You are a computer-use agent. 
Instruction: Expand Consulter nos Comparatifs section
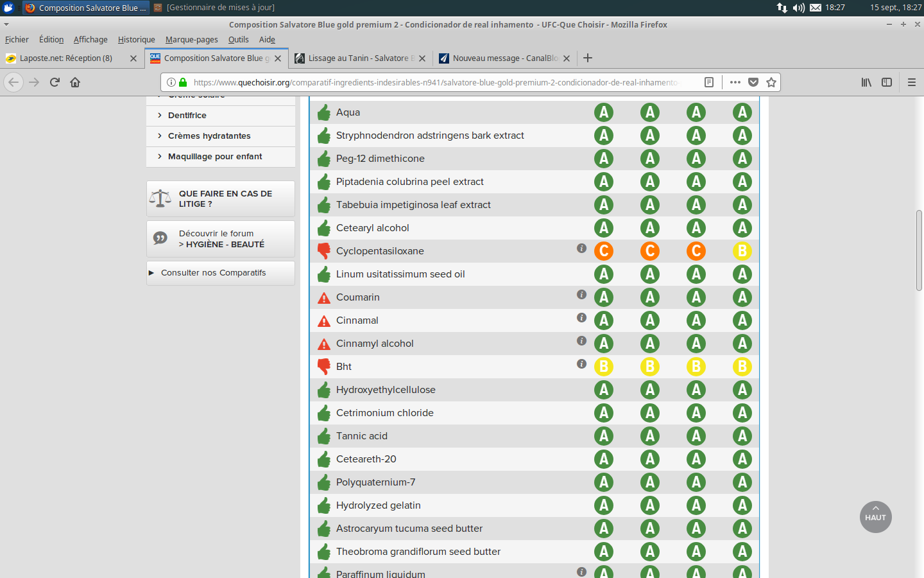pos(213,273)
